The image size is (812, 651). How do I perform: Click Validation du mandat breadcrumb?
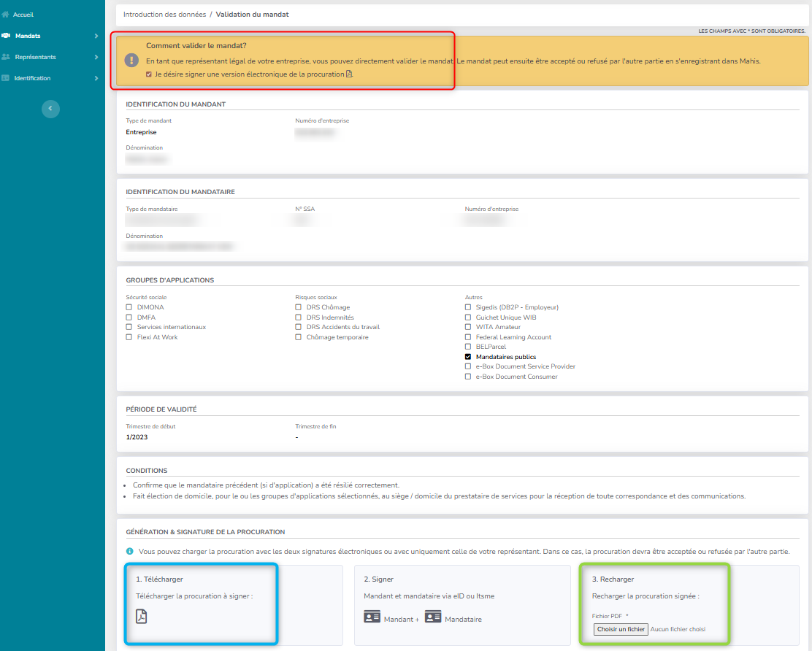click(x=252, y=15)
